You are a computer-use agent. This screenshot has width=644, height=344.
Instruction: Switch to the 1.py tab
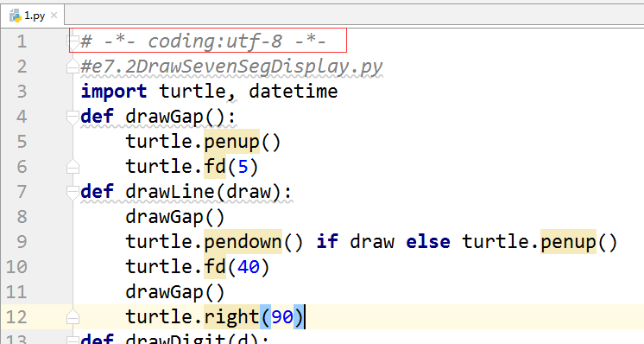pos(33,16)
